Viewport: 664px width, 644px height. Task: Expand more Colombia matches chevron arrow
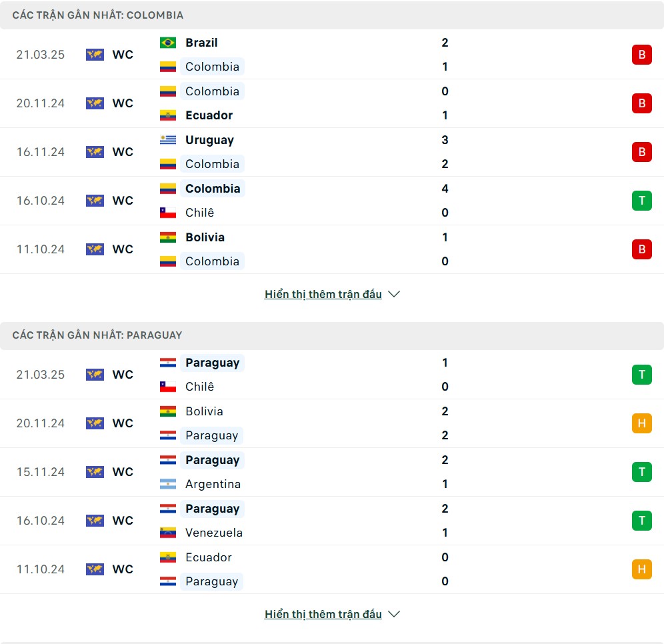click(x=394, y=294)
